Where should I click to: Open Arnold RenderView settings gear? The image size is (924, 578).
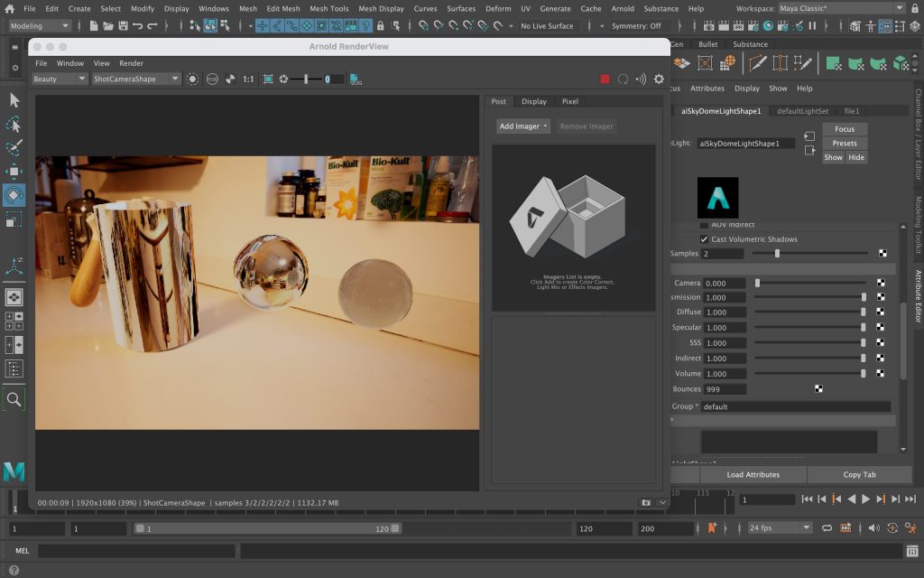(659, 79)
